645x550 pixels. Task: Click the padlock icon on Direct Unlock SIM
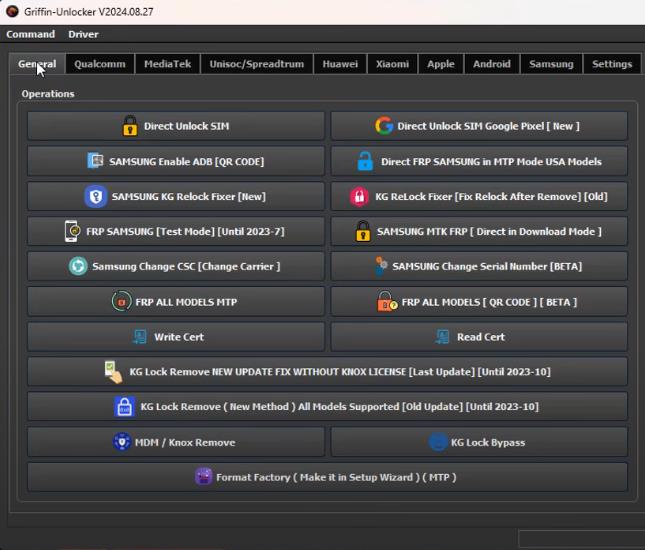click(x=130, y=126)
